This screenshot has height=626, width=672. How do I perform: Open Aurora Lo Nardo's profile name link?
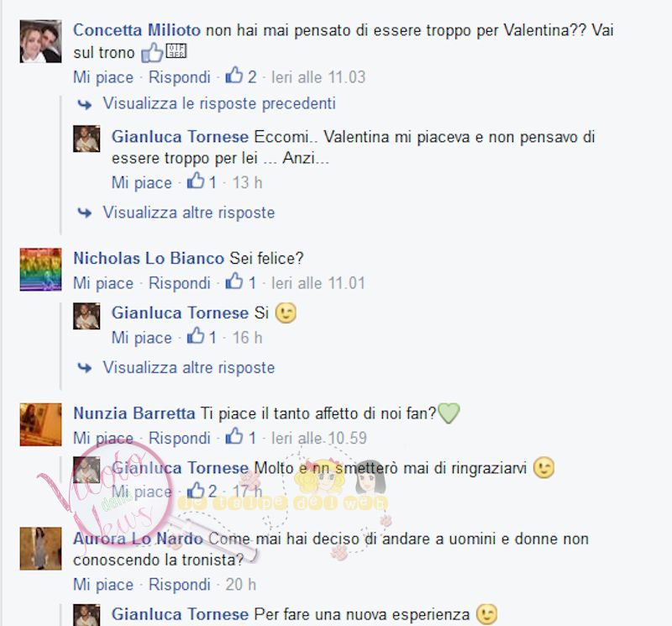pos(138,539)
